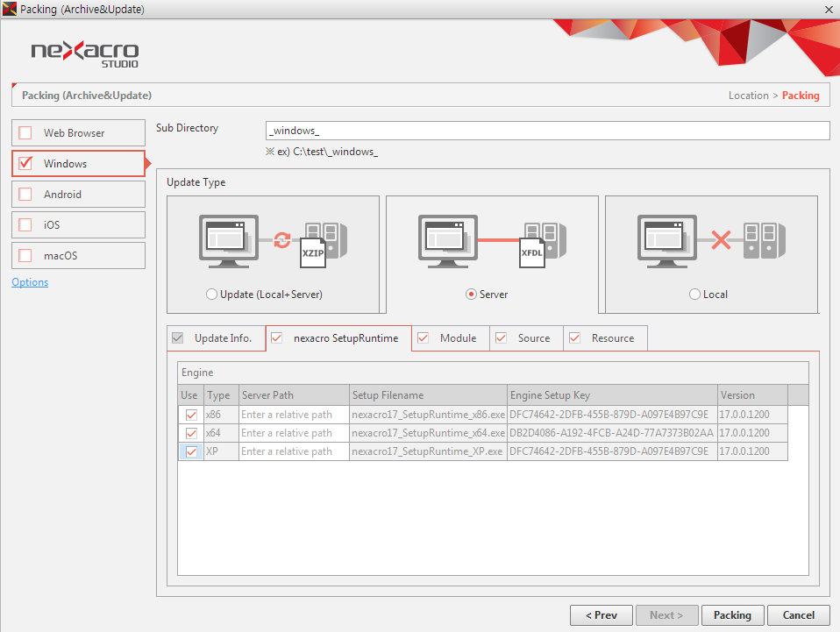Click the Server XFDL connection illustration

[x=492, y=241]
